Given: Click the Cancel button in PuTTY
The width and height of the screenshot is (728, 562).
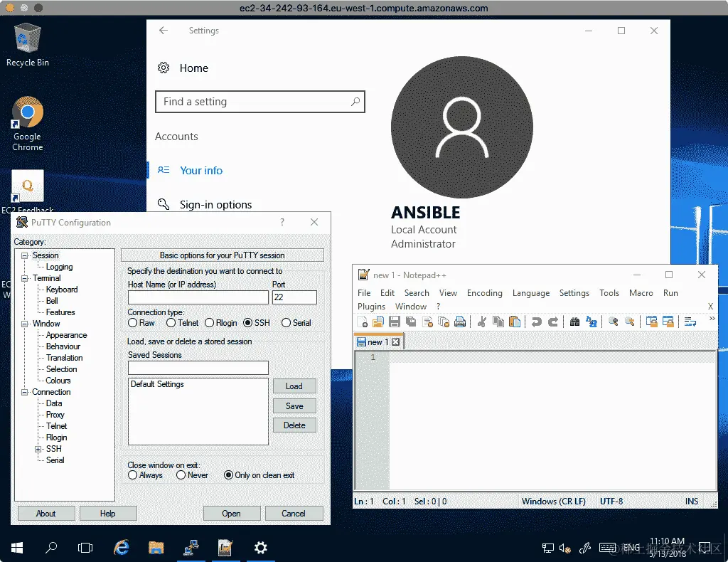Looking at the screenshot, I should click(294, 513).
